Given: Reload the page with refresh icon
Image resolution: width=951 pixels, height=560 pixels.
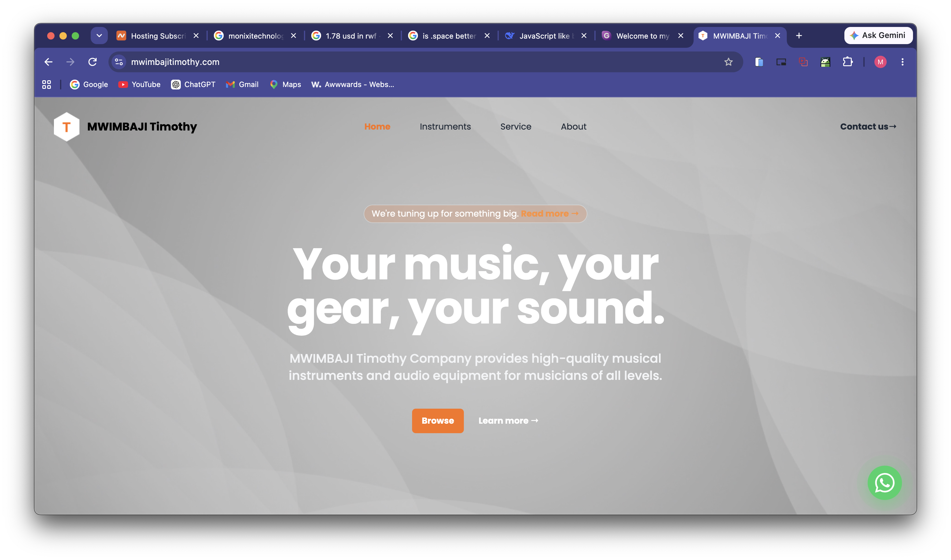Looking at the screenshot, I should 93,62.
